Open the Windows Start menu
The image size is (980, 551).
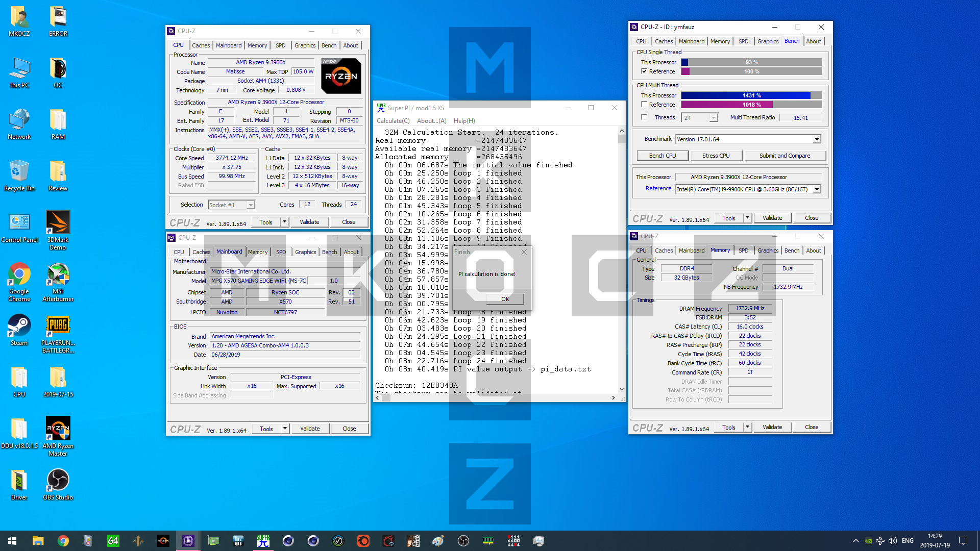click(12, 541)
